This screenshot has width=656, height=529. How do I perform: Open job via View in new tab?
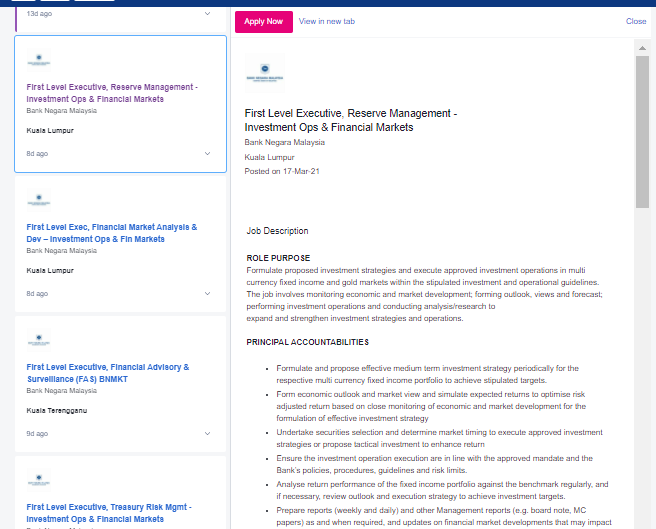[327, 21]
